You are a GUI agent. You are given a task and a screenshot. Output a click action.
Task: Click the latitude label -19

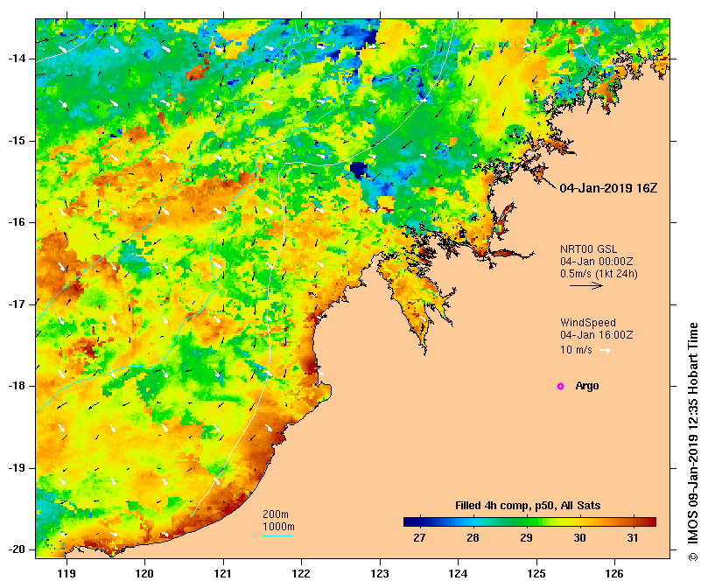pyautogui.click(x=17, y=468)
